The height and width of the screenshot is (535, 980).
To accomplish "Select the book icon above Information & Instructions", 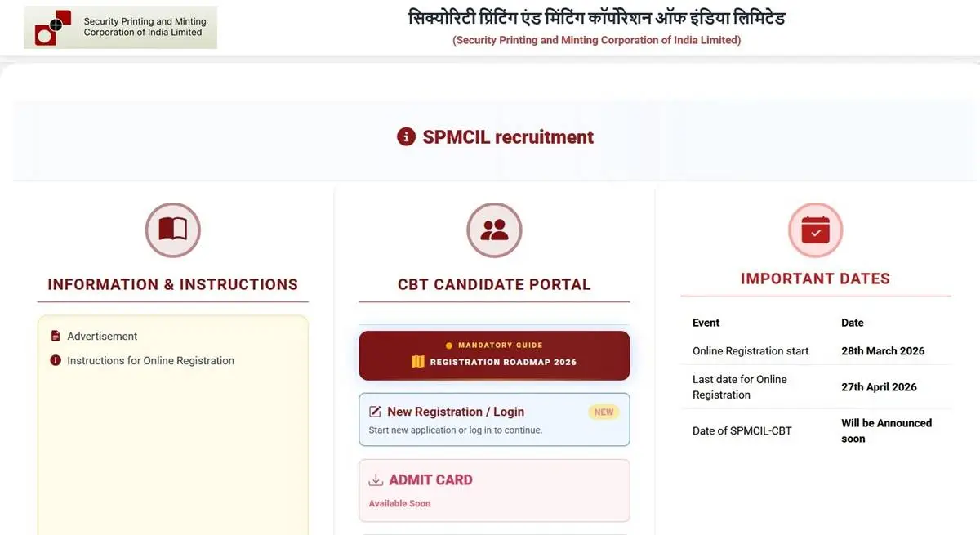I will 172,230.
